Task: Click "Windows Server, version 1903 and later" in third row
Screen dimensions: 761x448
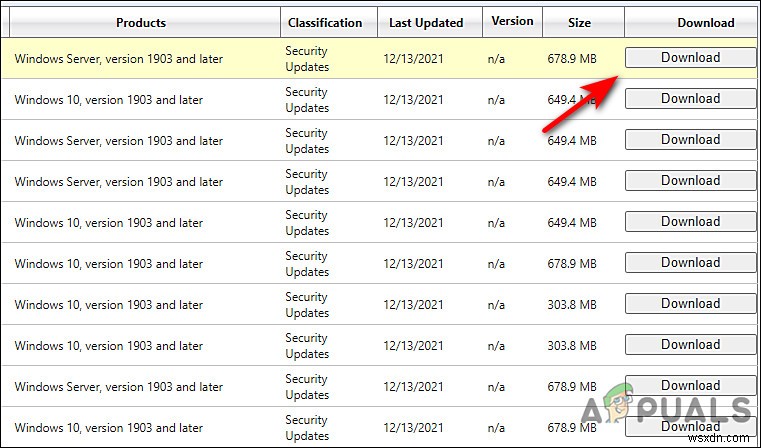Action: 118,141
